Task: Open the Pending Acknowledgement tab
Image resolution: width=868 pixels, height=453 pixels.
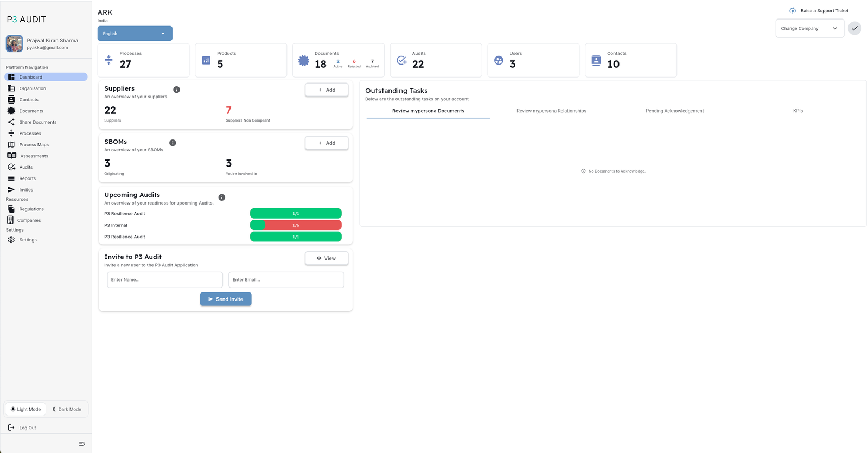Action: click(674, 111)
